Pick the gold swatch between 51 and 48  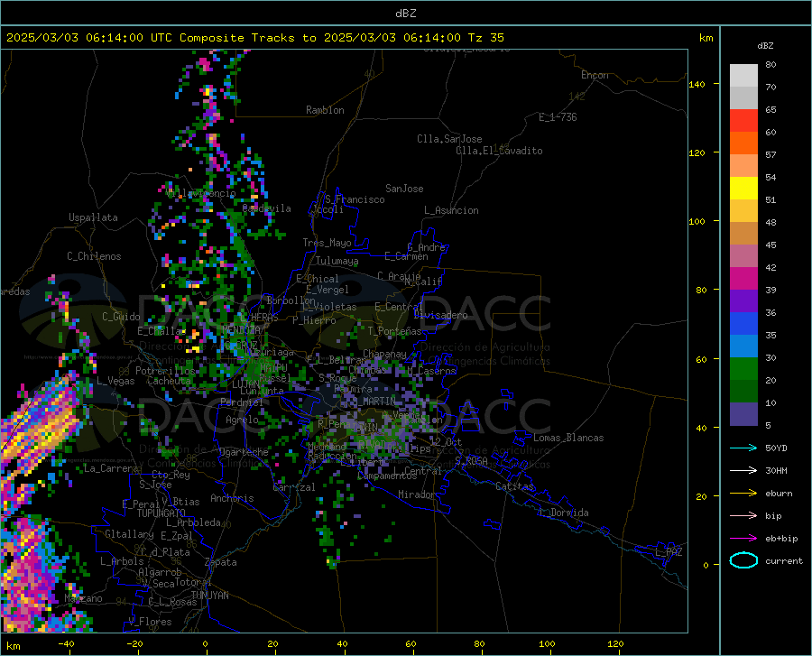(x=743, y=211)
